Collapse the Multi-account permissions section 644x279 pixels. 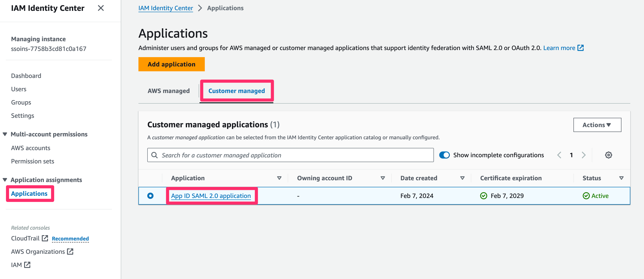[x=5, y=134]
